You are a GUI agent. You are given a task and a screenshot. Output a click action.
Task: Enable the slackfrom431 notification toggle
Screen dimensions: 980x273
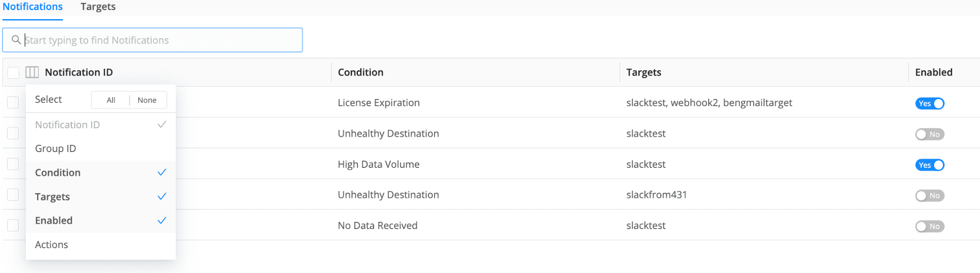click(x=929, y=196)
